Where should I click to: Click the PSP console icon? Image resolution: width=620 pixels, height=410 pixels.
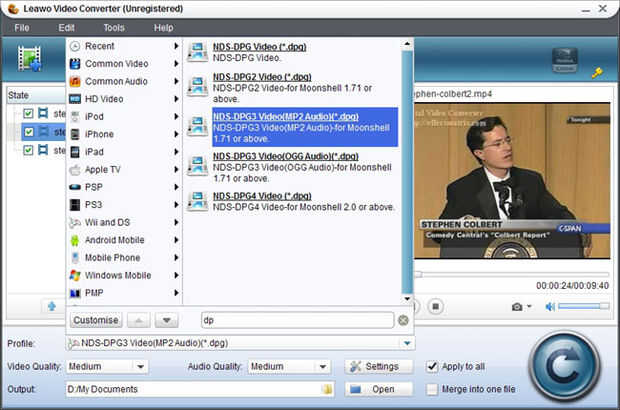(75, 187)
